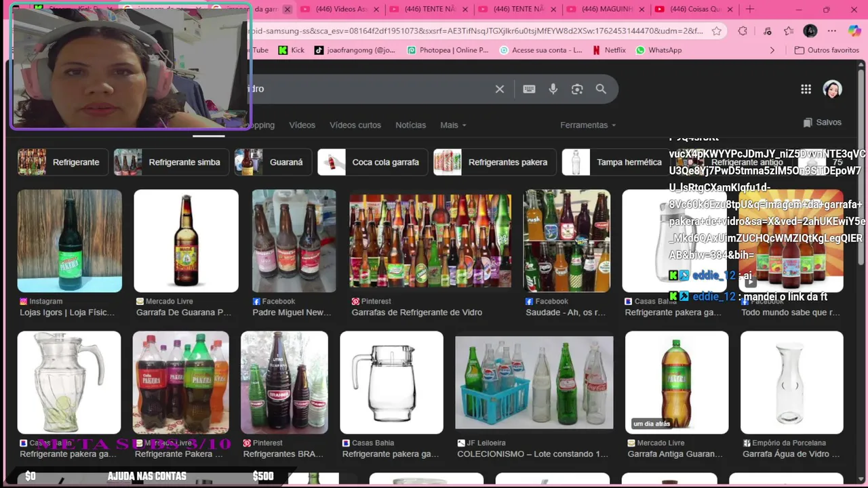Open the Outros favoritos folder
868x488 pixels.
827,50
